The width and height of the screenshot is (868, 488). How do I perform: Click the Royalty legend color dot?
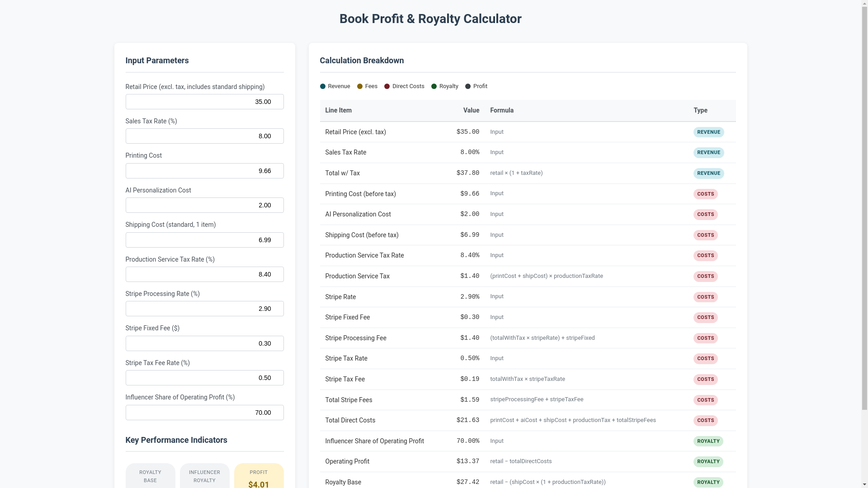tap(434, 86)
